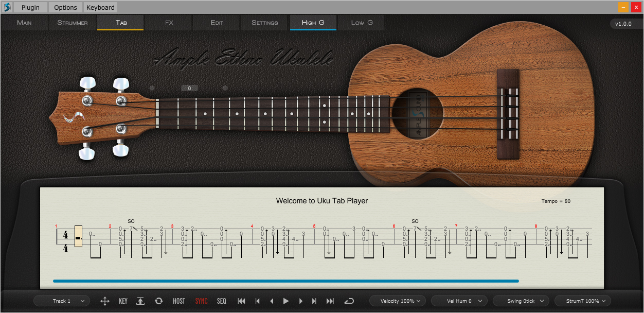Image resolution: width=644 pixels, height=313 pixels.
Task: Switch to the Main tab
Action: (x=24, y=23)
